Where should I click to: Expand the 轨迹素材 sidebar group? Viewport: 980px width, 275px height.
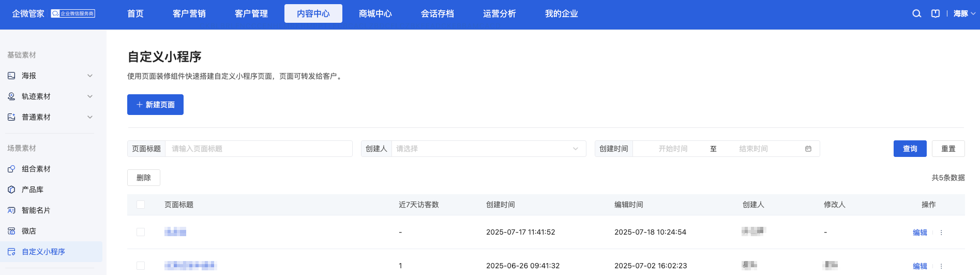(90, 96)
